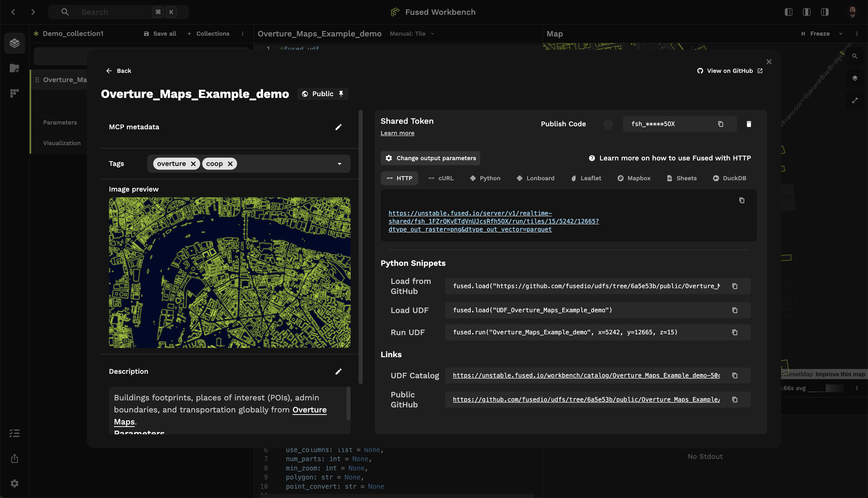The image size is (868, 498).
Task: Copy the Run UDF snippet
Action: (735, 332)
